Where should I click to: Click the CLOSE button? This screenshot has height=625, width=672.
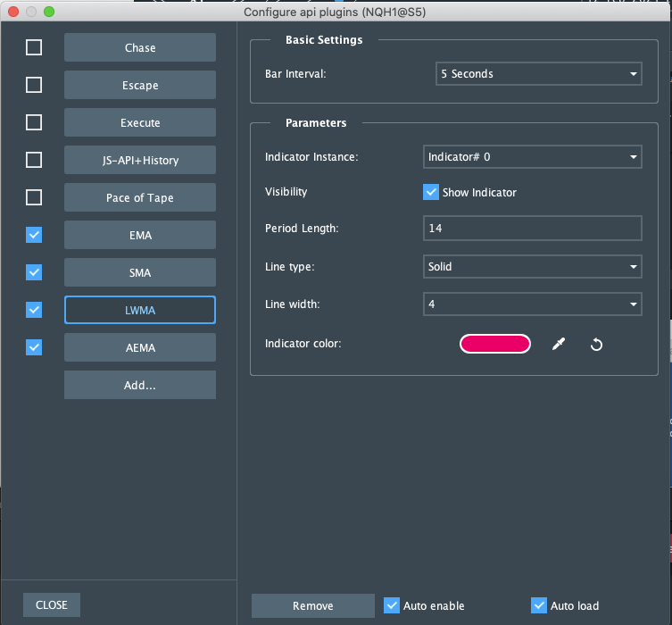tap(52, 604)
